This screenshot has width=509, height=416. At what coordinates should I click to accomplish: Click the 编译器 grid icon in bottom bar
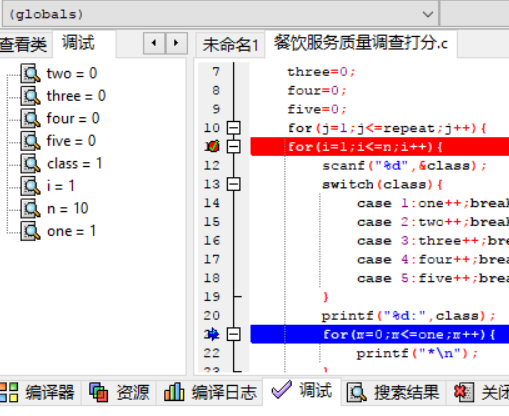coord(9,392)
